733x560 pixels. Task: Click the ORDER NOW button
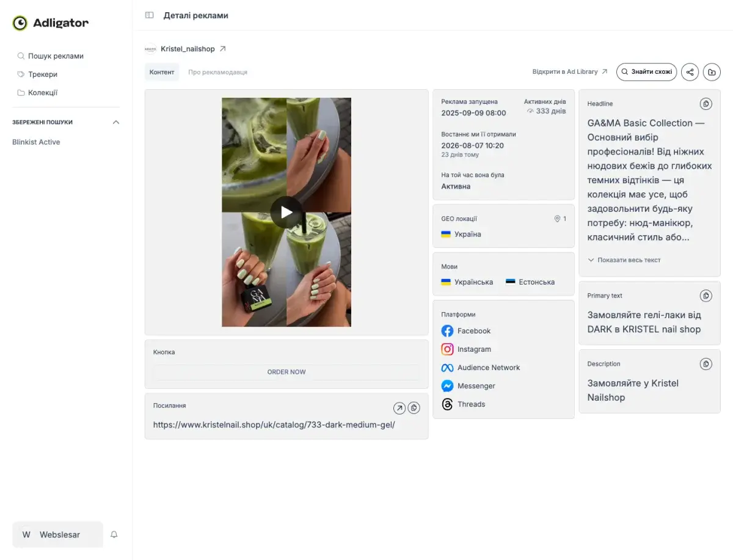pyautogui.click(x=286, y=372)
